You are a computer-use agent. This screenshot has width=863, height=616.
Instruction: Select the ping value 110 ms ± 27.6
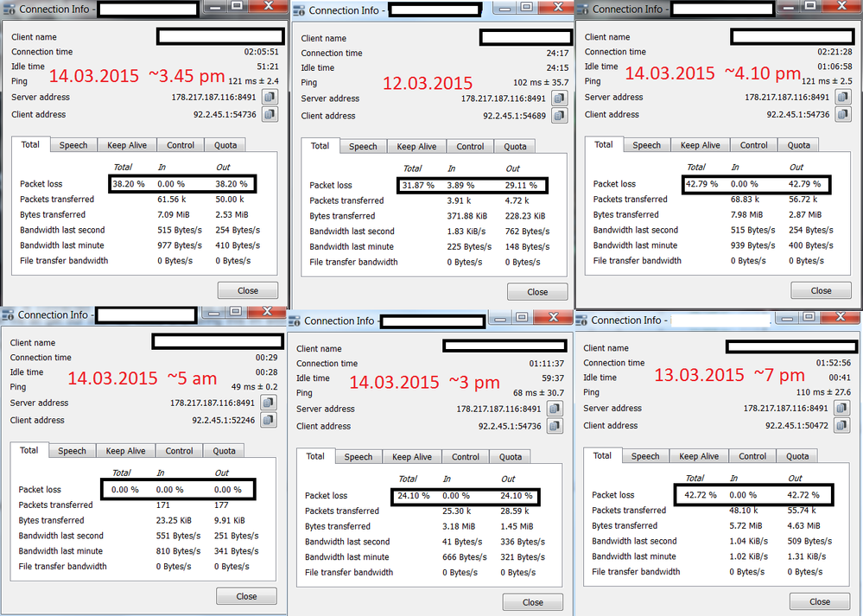[823, 392]
